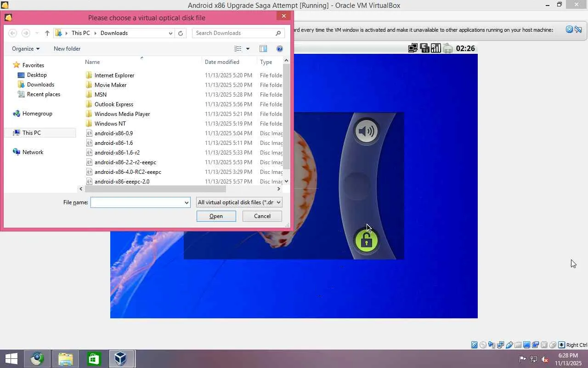
Task: Click the recording indicator icon in VirtualBox status bar
Action: click(x=536, y=345)
